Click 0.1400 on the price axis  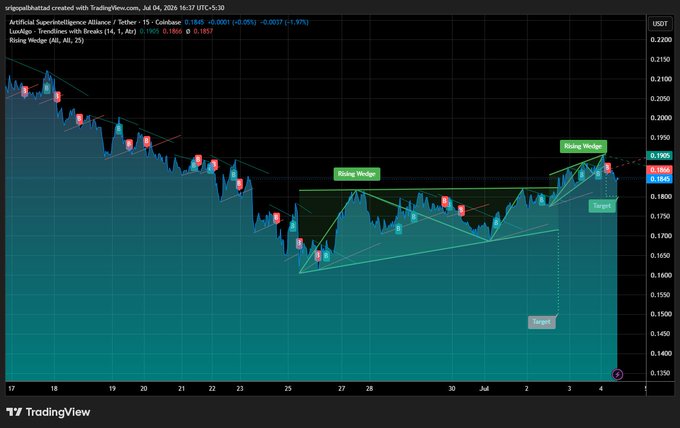pos(660,353)
